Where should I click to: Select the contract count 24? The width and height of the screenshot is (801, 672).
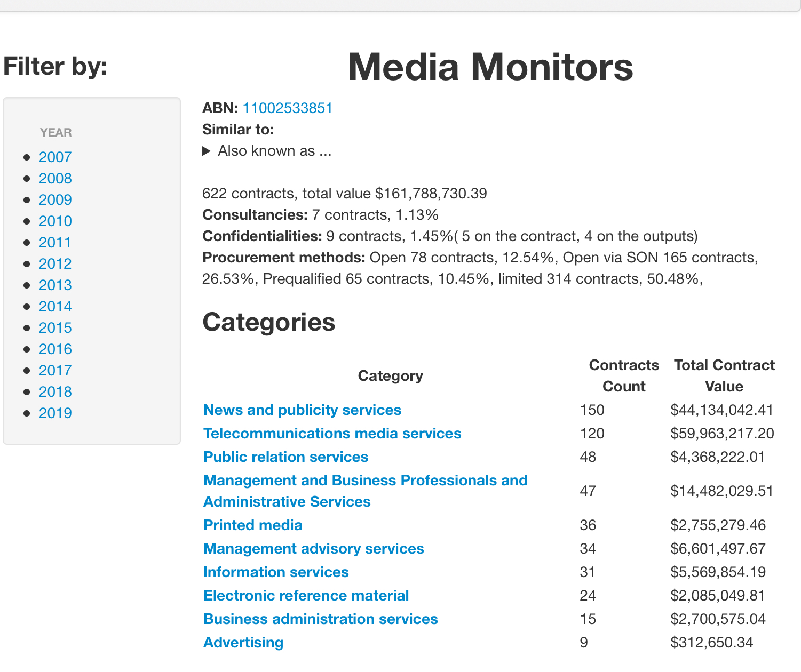pyautogui.click(x=588, y=596)
